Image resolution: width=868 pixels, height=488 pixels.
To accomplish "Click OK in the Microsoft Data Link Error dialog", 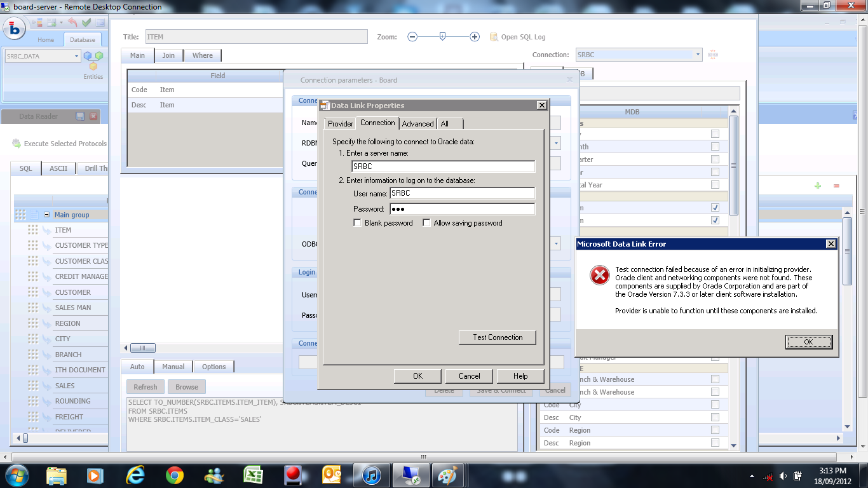I will pyautogui.click(x=809, y=342).
